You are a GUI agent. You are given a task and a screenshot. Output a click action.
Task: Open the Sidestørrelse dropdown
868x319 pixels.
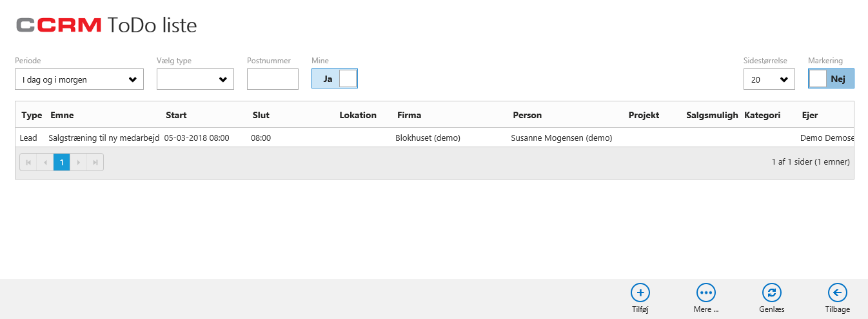pyautogui.click(x=769, y=79)
